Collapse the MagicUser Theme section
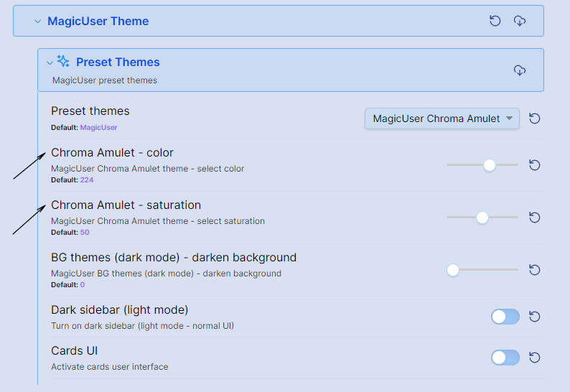Image resolution: width=570 pixels, height=392 pixels. pyautogui.click(x=37, y=21)
